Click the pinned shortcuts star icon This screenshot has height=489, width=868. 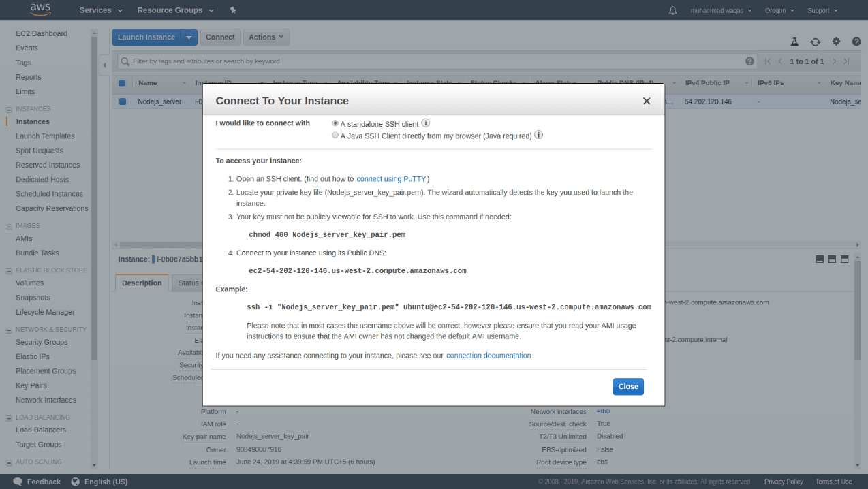232,10
